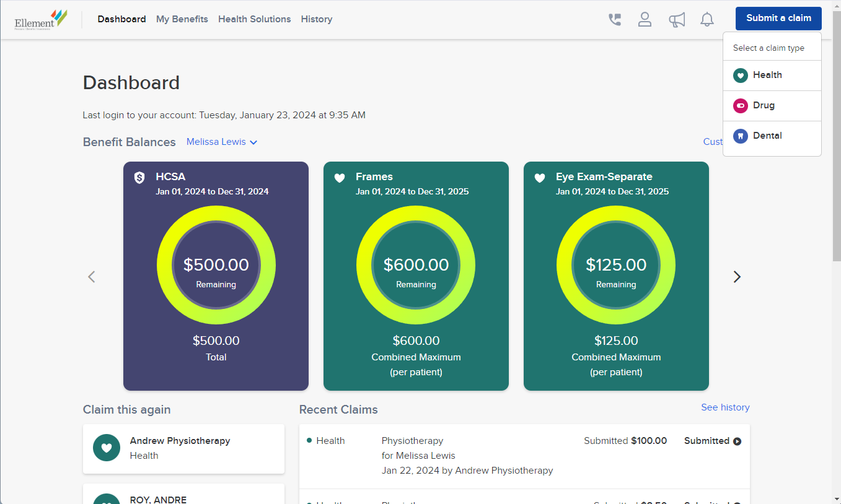Click the Health claim heart icon

(x=740, y=76)
